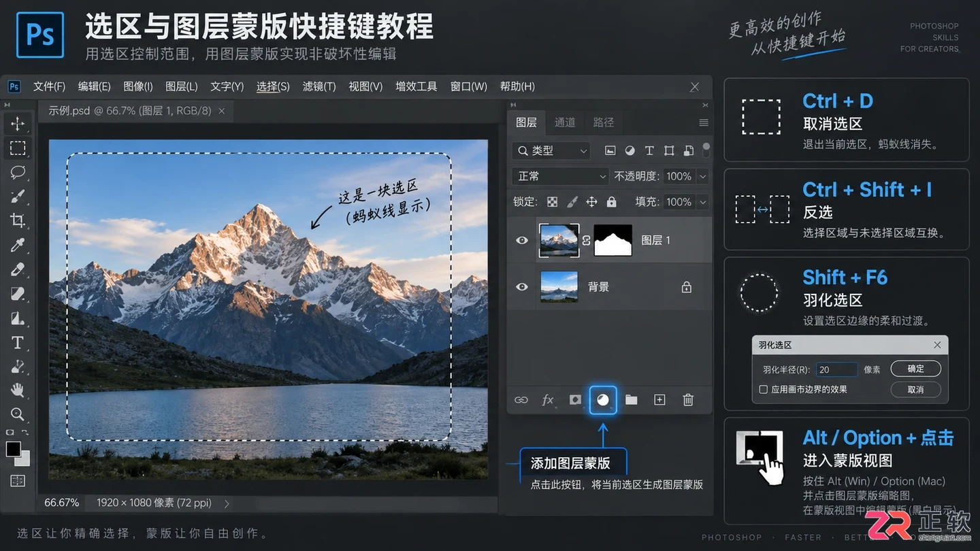This screenshot has height=551, width=980.
Task: Select the Hand tool
Action: pos(18,390)
